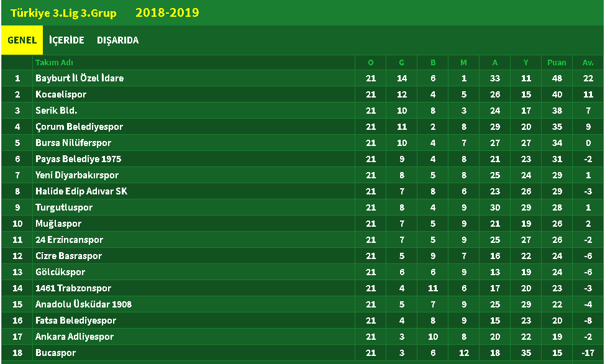Open 1461 Trabzonspor team entry
Screen dimensions: 605x364
pyautogui.click(x=73, y=288)
